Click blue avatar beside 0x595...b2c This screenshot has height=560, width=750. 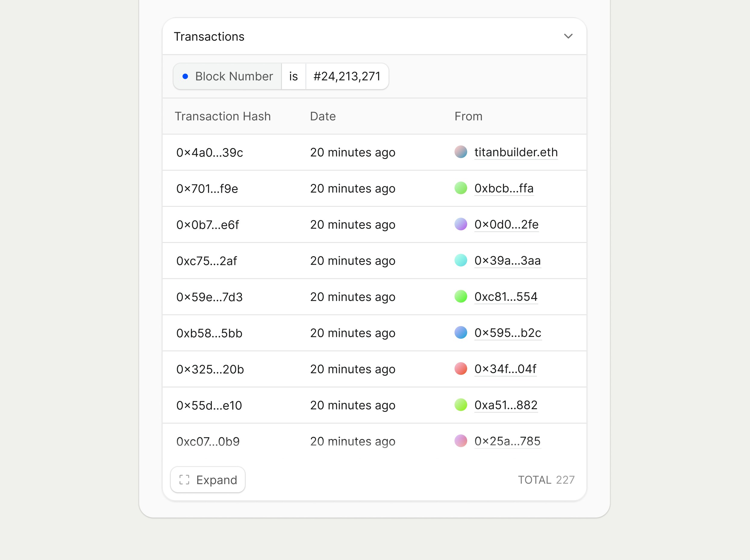click(461, 333)
